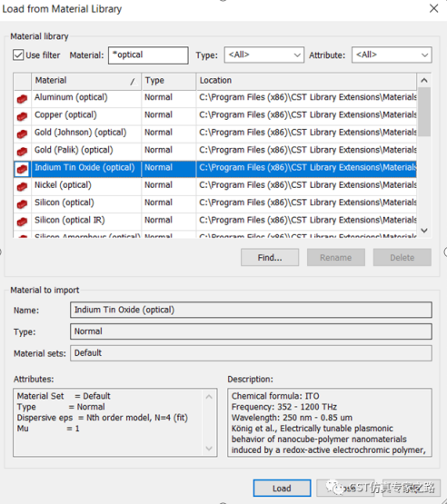Click the up arrow of the material list scrollbar
This screenshot has width=447, height=504.
424,80
